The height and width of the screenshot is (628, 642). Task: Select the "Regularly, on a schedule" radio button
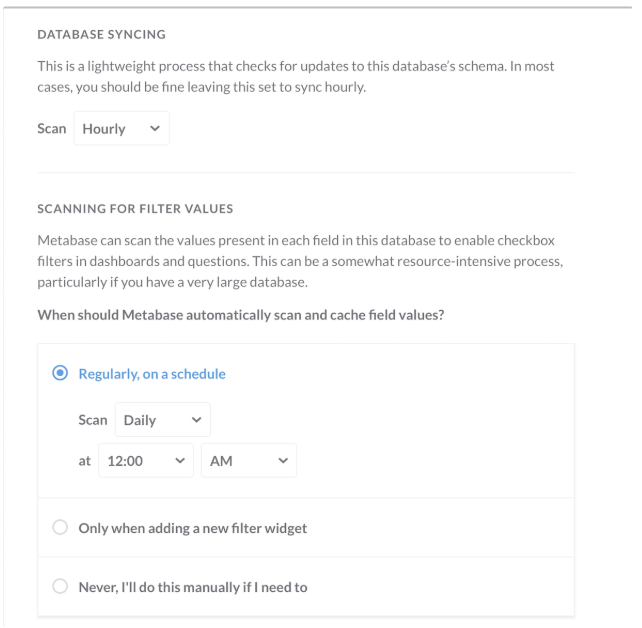click(x=60, y=374)
